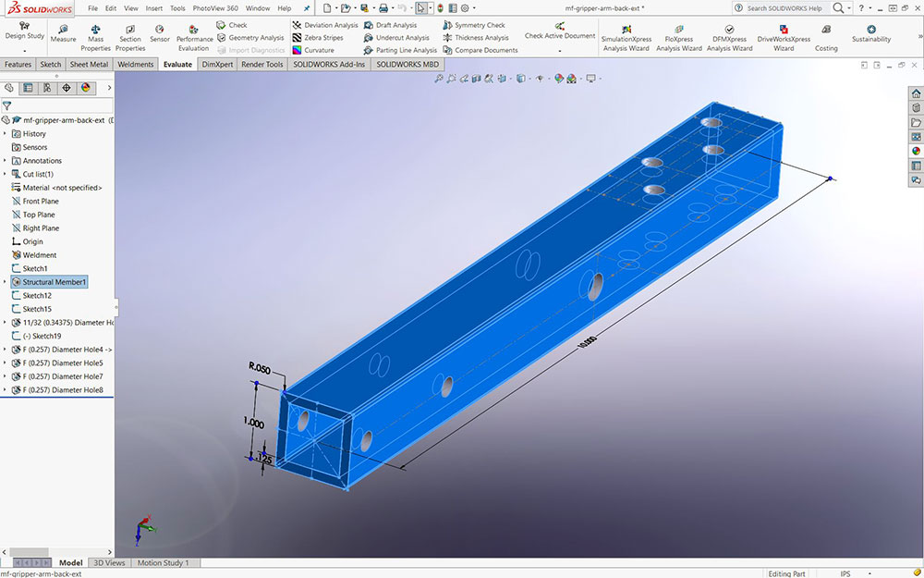Pin the SOLIDWORKS menu bar
This screenshot has height=578, width=924.
307,8
